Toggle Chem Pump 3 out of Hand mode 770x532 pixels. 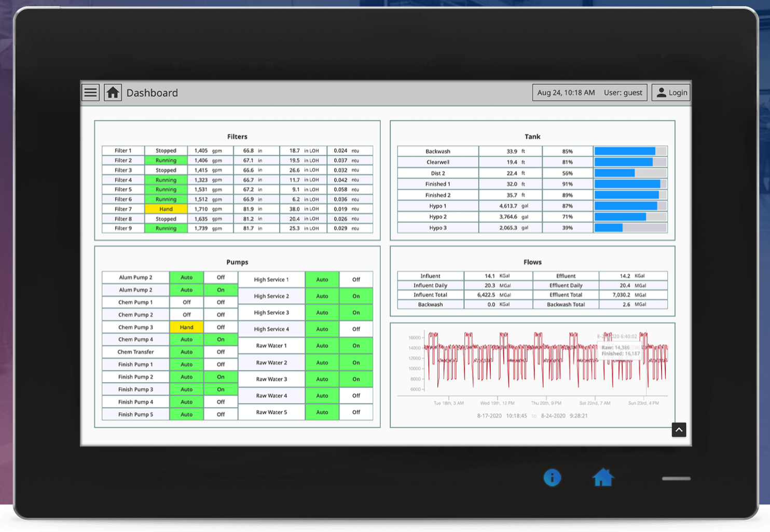point(186,327)
